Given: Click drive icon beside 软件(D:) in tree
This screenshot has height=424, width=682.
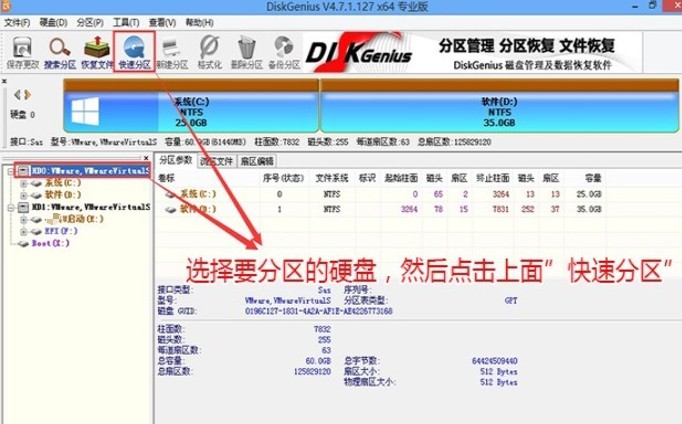Looking at the screenshot, I should [37, 195].
